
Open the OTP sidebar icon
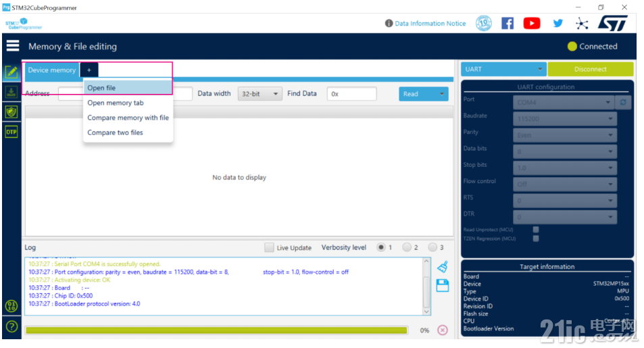pyautogui.click(x=11, y=132)
